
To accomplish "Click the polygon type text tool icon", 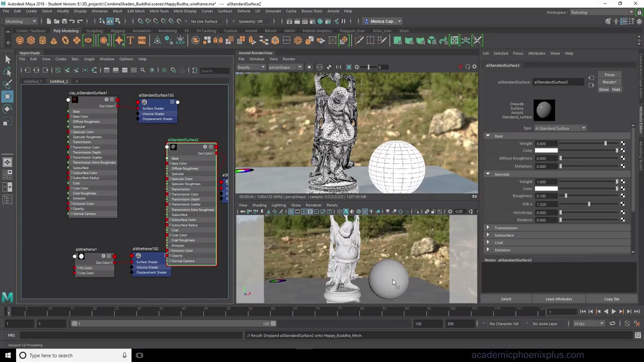I will (x=130, y=41).
